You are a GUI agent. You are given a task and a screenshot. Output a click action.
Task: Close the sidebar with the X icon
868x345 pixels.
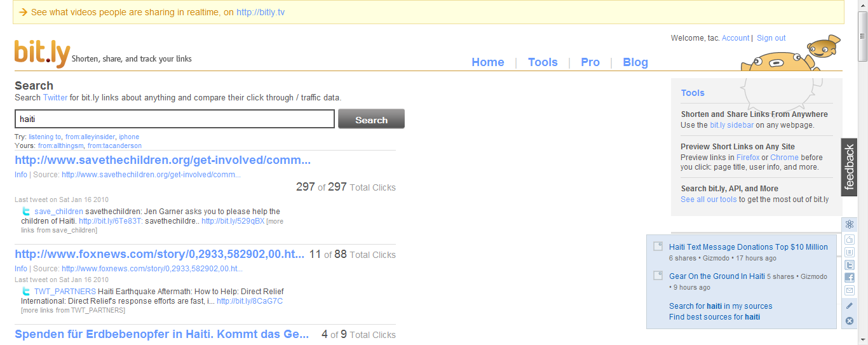(x=850, y=320)
